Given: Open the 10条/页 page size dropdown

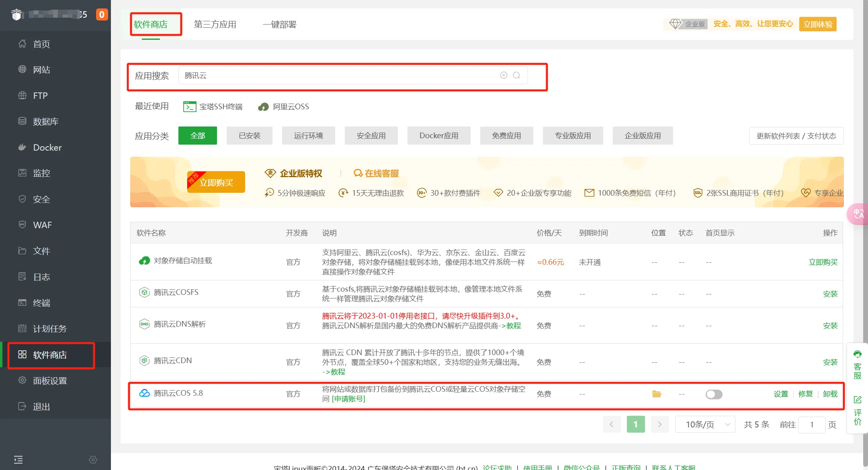Looking at the screenshot, I should click(705, 424).
